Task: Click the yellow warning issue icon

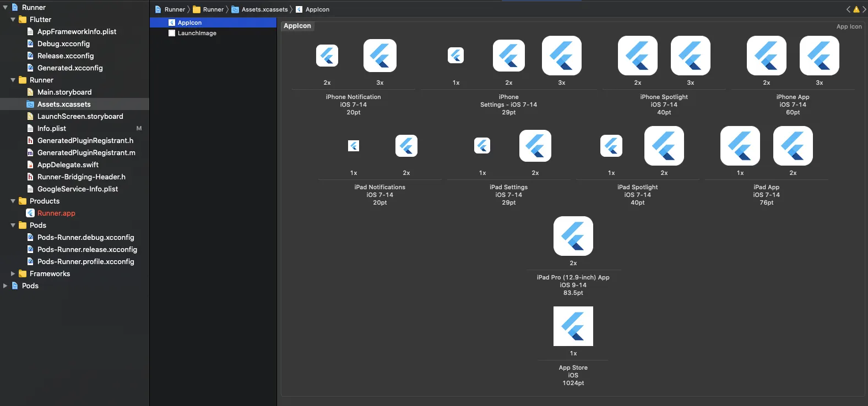Action: click(x=856, y=9)
